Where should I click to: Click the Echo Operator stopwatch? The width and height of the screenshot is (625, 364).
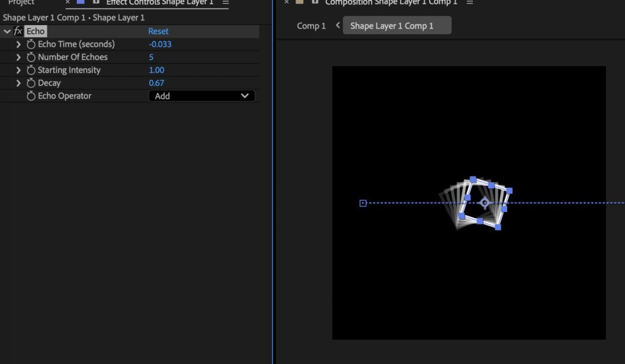coord(31,96)
